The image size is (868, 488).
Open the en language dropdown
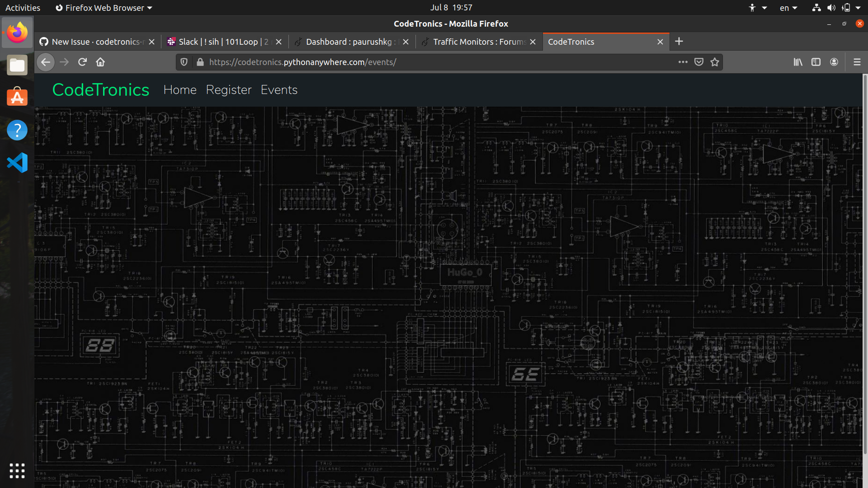[788, 8]
